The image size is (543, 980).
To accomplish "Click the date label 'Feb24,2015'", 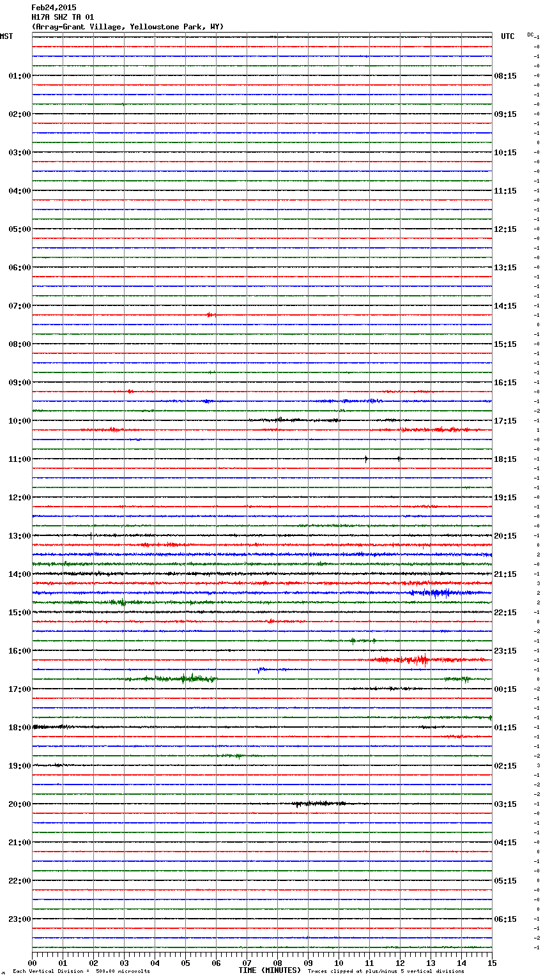I will click(x=54, y=8).
